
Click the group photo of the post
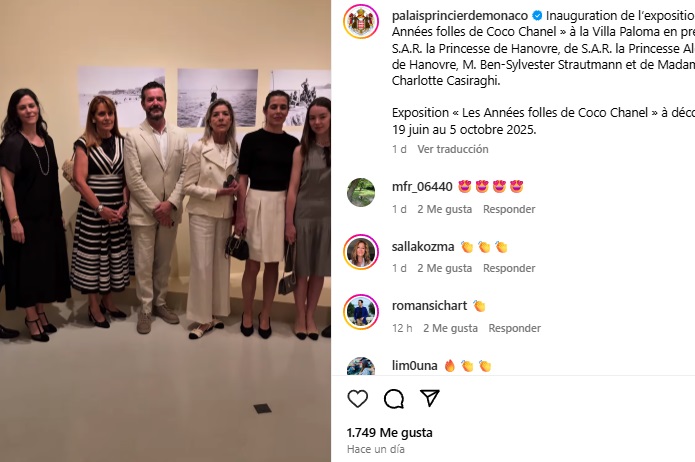[x=165, y=231]
